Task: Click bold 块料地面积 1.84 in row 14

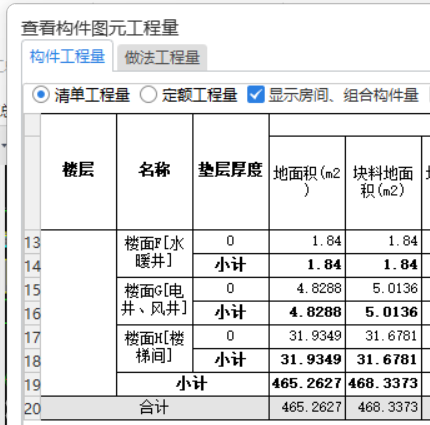Action: coord(384,265)
